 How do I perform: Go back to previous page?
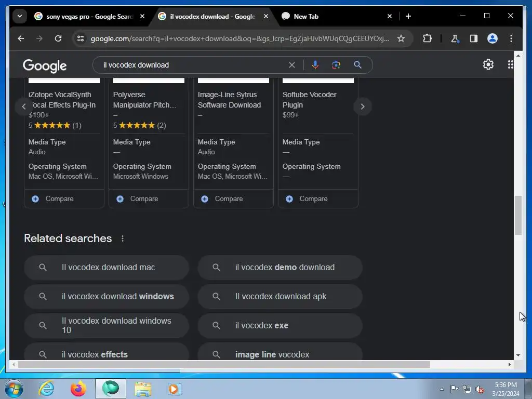[21, 38]
